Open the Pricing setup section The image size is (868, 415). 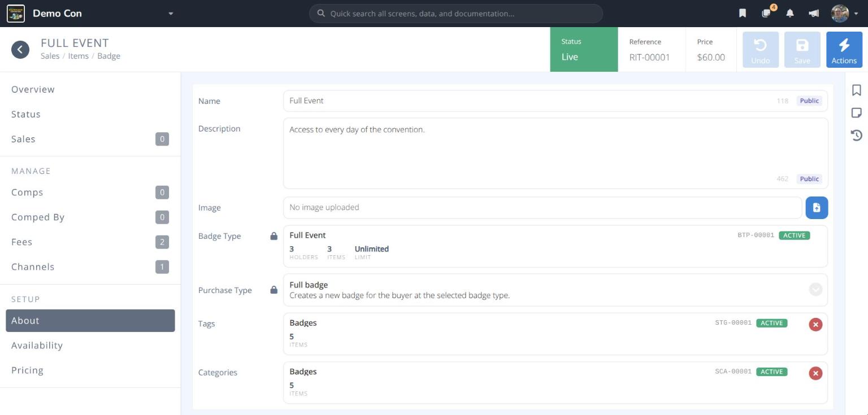coord(90,370)
